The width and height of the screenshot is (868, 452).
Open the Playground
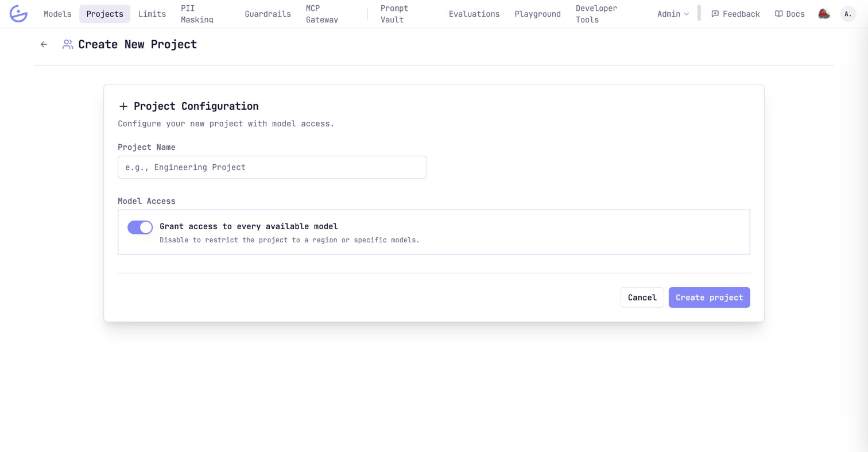point(537,14)
